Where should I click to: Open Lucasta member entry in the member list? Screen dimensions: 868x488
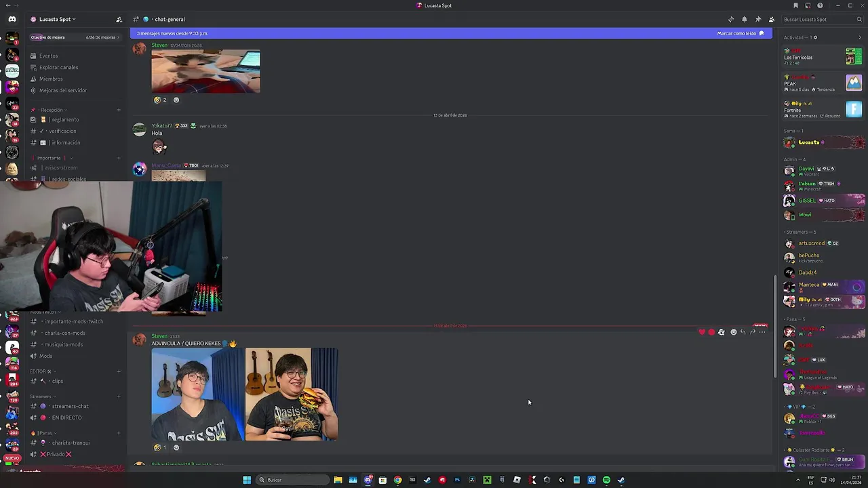click(824, 142)
